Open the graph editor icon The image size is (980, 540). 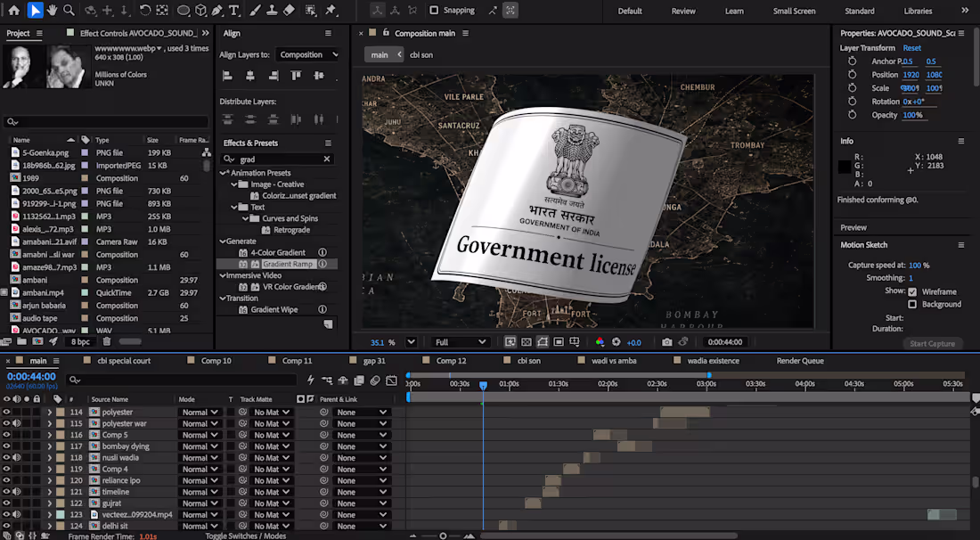(391, 380)
